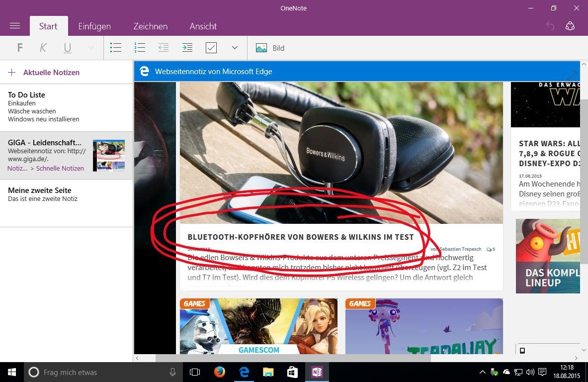The image size is (588, 382).
Task: Click the small square icon near scrollbar
Action: tap(522, 351)
